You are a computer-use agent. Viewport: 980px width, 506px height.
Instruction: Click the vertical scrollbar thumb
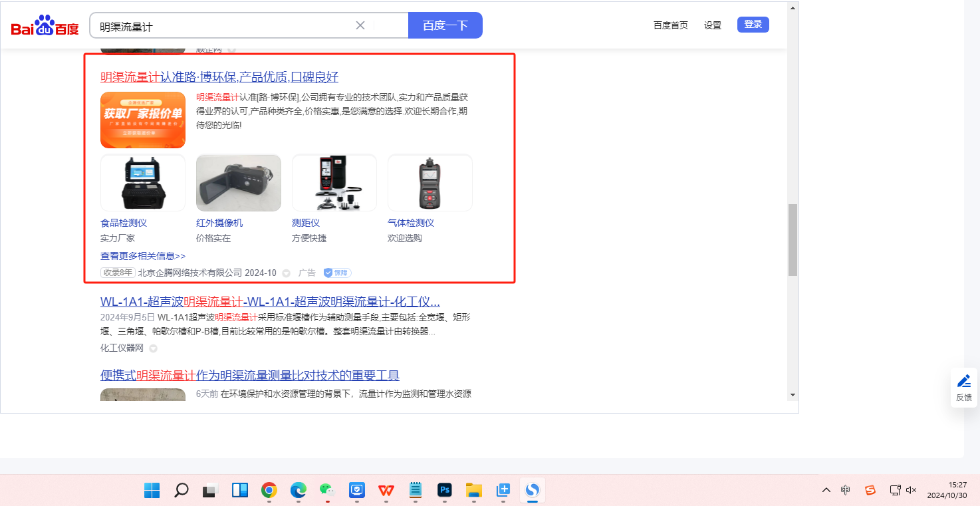pos(793,240)
